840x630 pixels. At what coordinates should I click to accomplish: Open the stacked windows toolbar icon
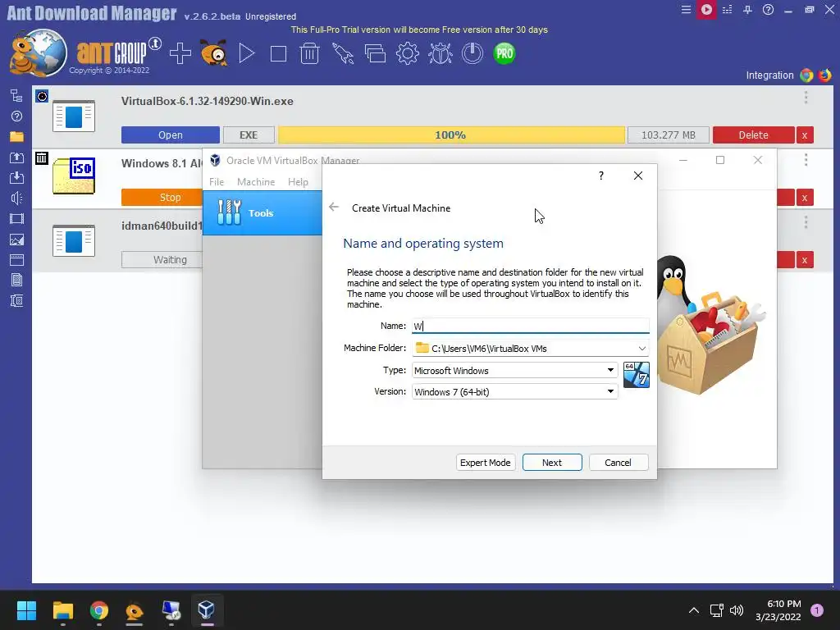point(375,53)
